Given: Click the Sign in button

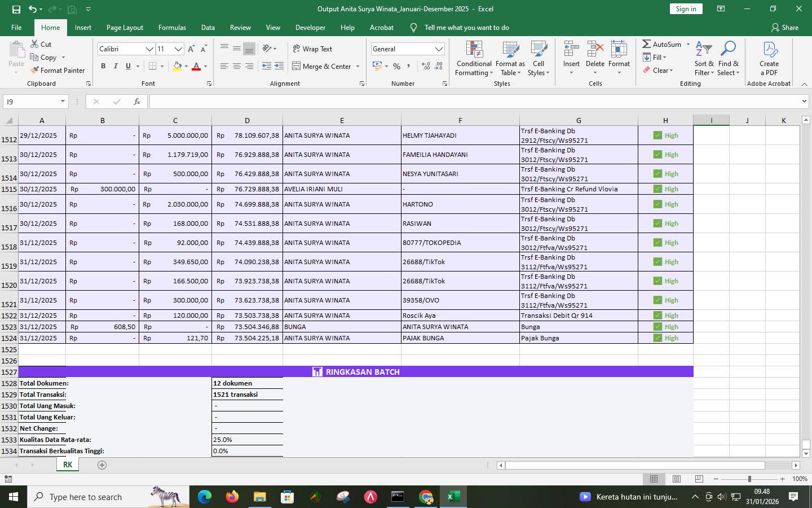Looking at the screenshot, I should pyautogui.click(x=686, y=8).
